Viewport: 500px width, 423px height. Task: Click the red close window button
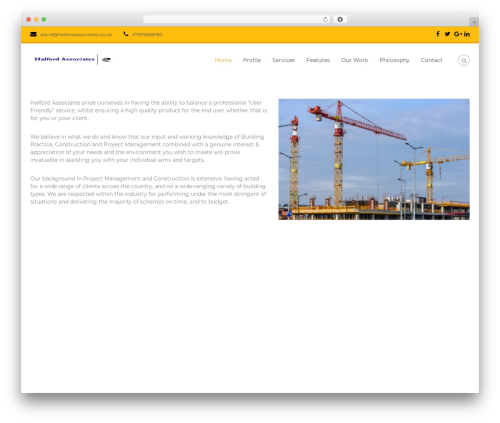coord(29,19)
